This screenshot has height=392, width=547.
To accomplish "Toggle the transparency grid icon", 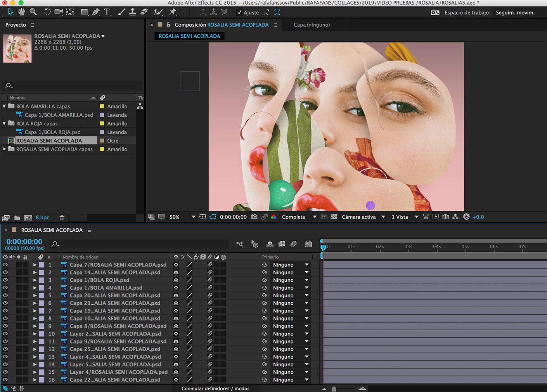I will [334, 217].
